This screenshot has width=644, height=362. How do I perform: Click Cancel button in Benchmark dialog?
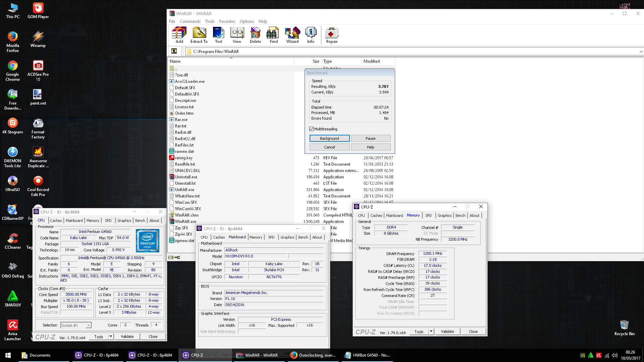(x=329, y=147)
